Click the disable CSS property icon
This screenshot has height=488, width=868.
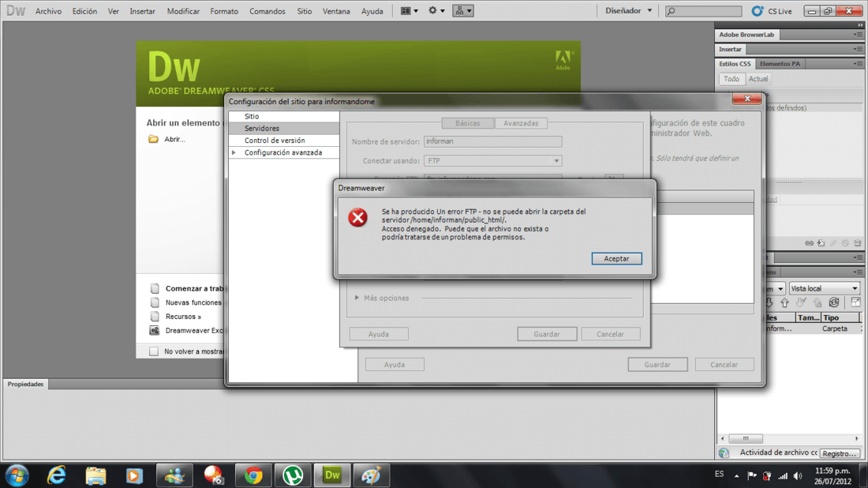tap(845, 243)
